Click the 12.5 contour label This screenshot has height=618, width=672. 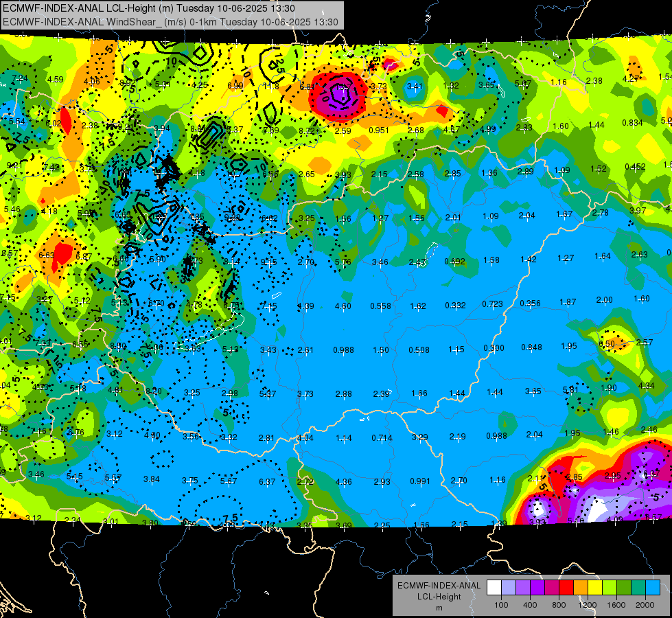[280, 62]
